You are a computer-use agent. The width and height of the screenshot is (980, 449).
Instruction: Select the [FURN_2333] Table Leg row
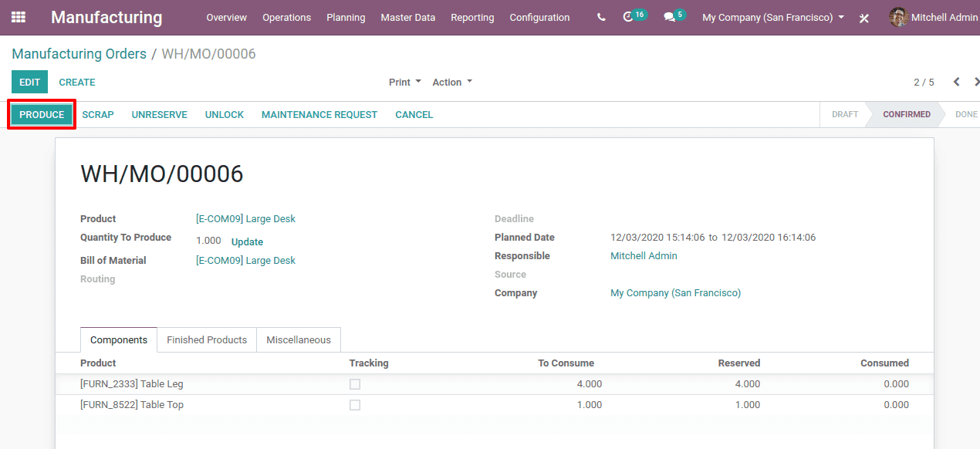tap(495, 384)
